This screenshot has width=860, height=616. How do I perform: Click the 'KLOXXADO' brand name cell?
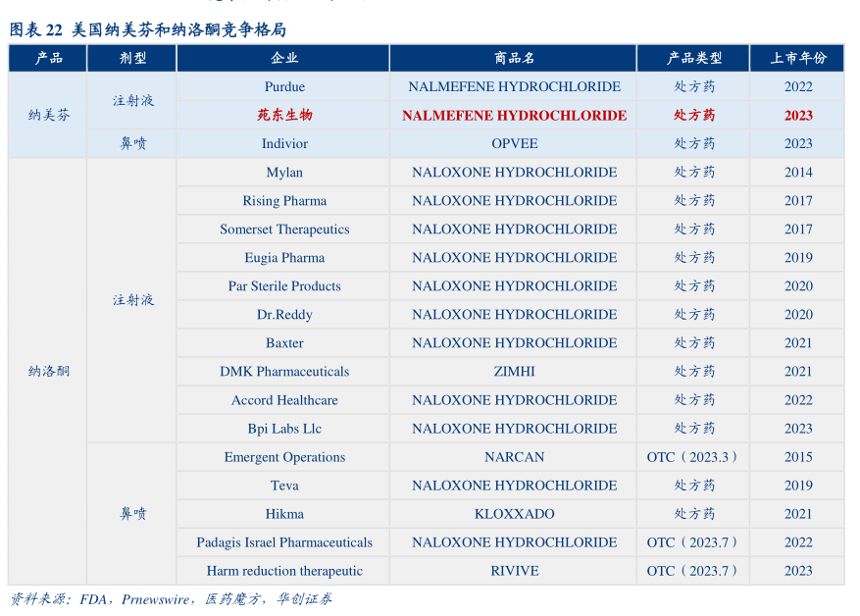514,515
